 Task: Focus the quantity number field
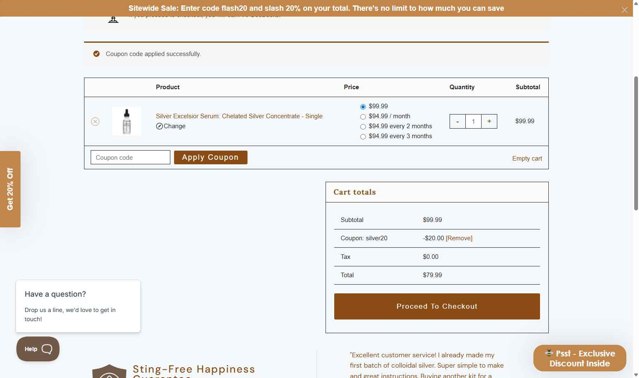473,121
